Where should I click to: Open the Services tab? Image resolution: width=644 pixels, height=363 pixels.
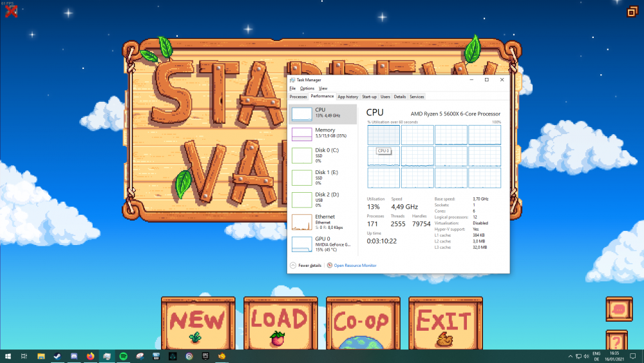[417, 97]
